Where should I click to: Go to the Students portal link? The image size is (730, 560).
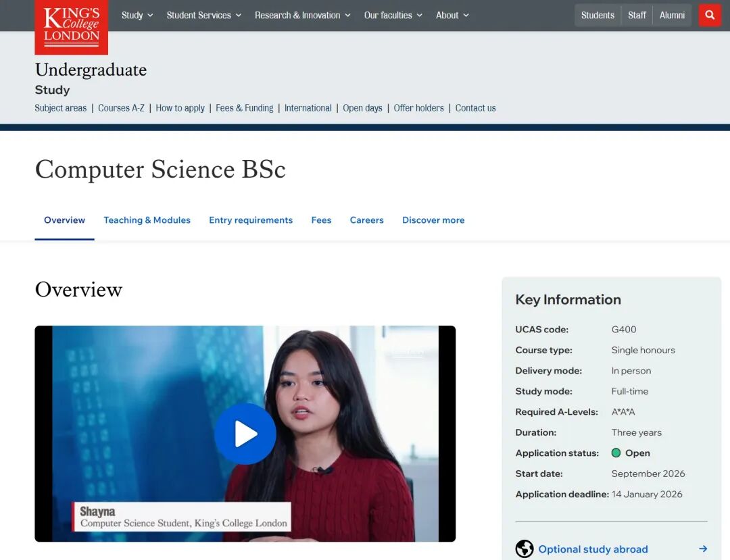click(598, 16)
